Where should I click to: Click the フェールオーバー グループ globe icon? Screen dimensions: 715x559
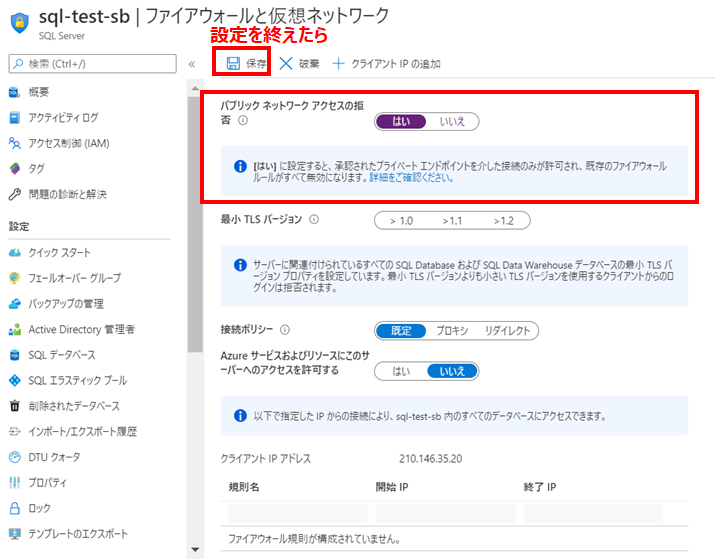coord(15,278)
